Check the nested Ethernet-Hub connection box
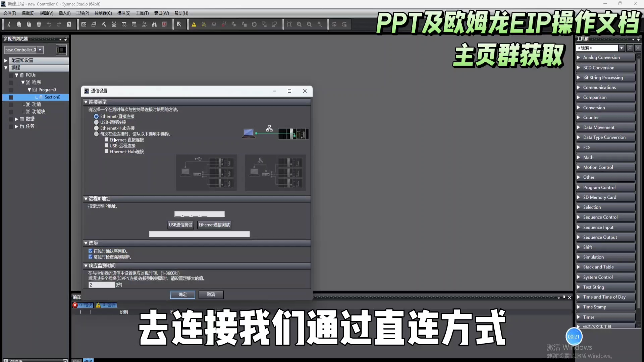Viewport: 644px width, 362px height. 107,152
